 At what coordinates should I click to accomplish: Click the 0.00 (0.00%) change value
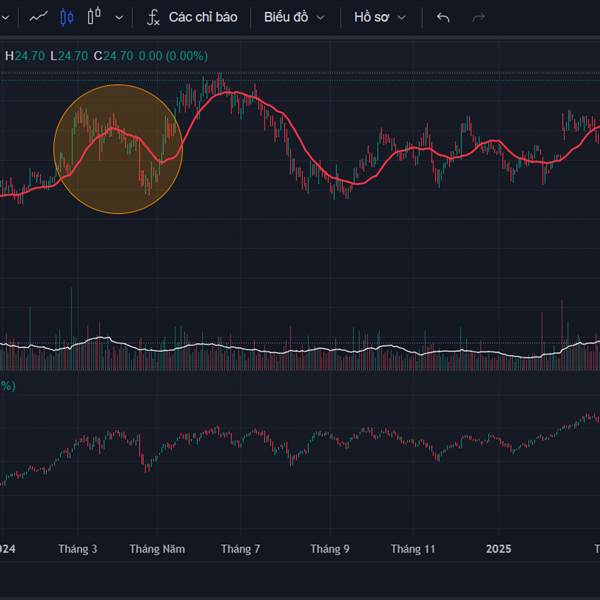[x=173, y=56]
